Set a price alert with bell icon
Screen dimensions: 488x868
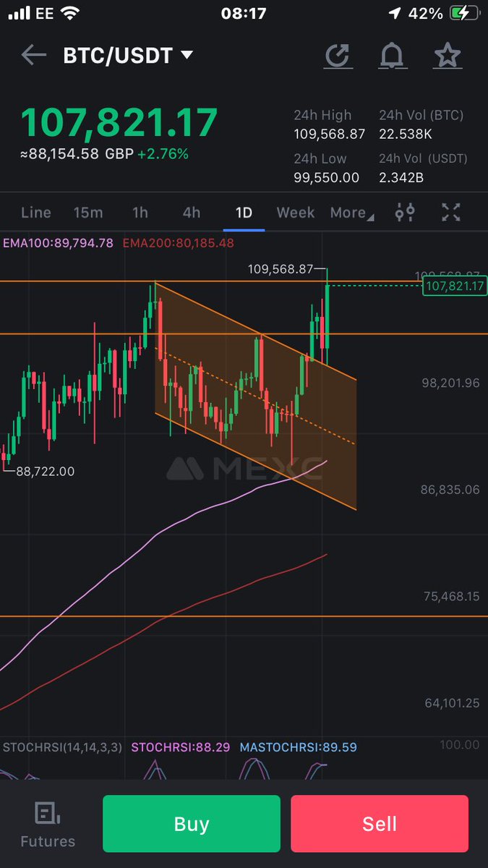pos(393,56)
